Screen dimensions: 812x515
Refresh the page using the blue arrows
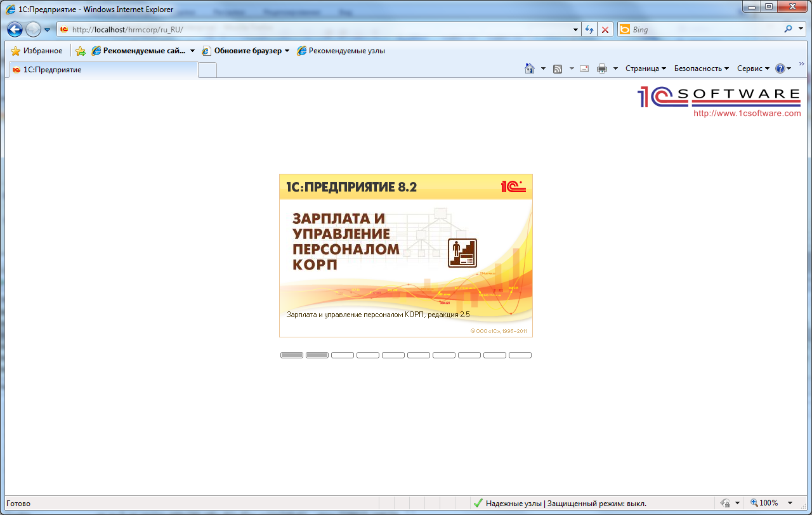point(590,29)
